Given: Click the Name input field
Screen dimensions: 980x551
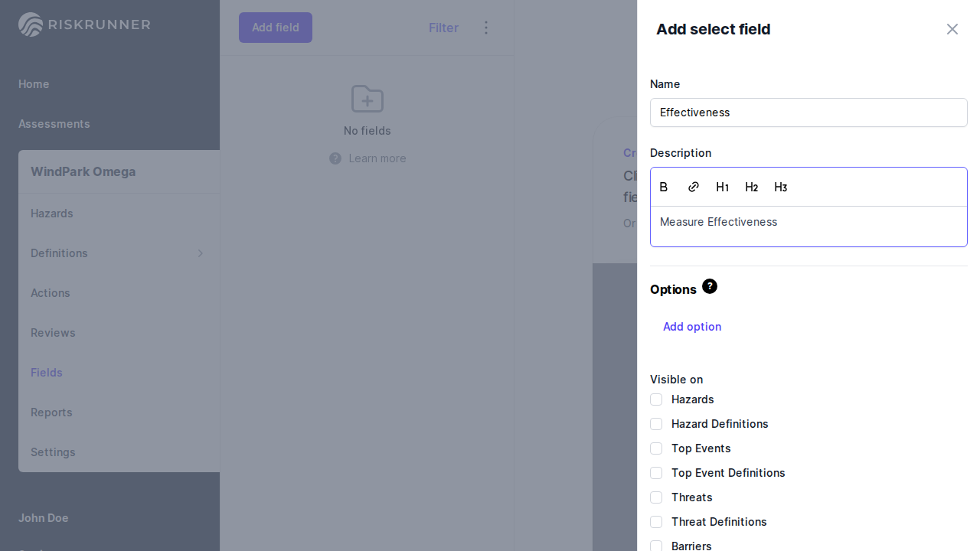Looking at the screenshot, I should (x=808, y=112).
